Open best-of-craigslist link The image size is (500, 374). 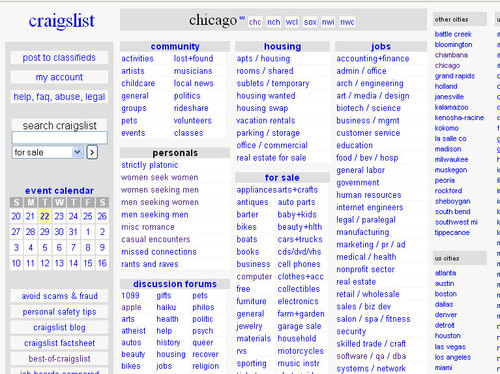pos(59,359)
